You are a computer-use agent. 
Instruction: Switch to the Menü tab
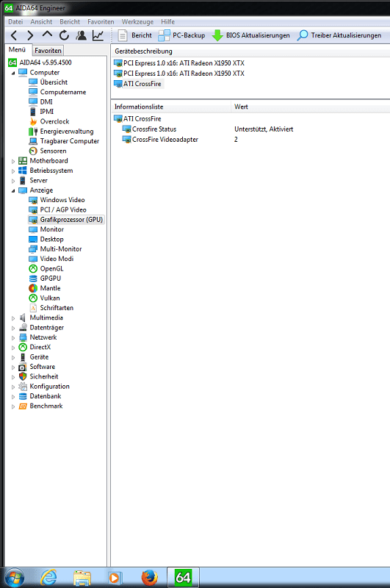click(17, 49)
